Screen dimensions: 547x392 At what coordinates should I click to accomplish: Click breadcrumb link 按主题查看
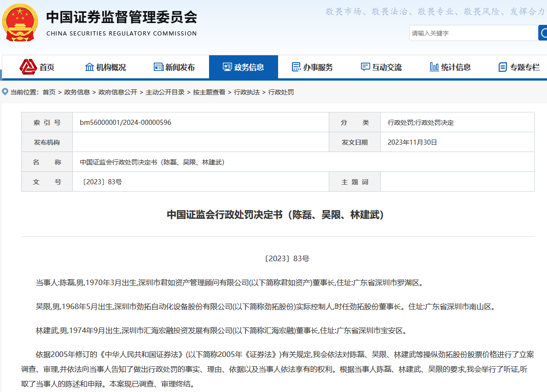pyautogui.click(x=209, y=92)
